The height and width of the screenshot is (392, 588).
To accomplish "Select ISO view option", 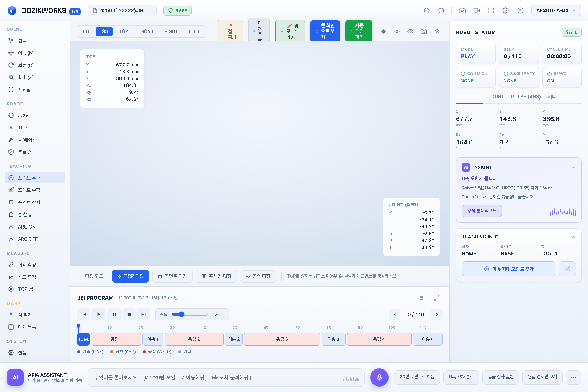I will pyautogui.click(x=104, y=31).
